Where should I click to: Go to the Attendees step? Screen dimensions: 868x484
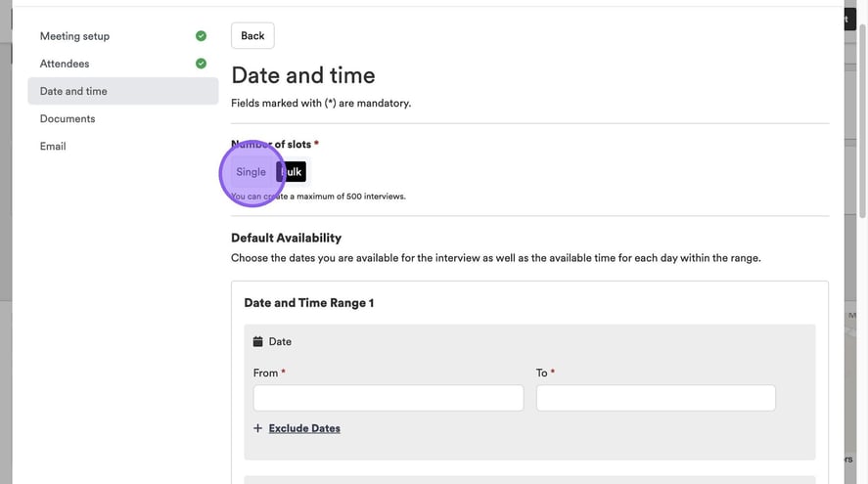(65, 64)
